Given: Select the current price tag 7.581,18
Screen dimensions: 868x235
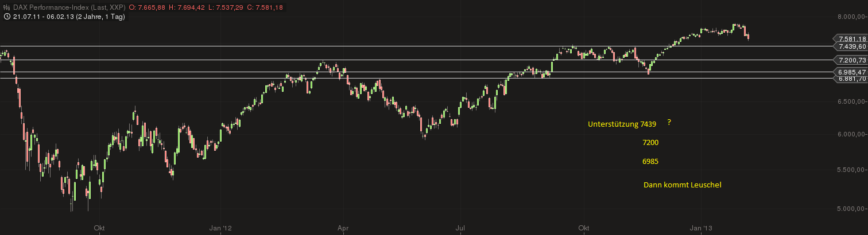Looking at the screenshot, I should point(851,38).
